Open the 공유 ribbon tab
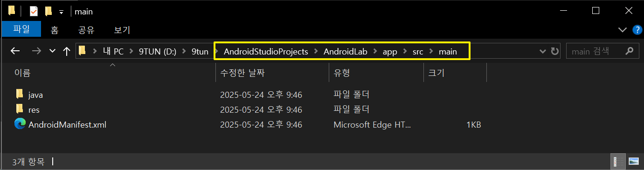Viewport: 644px width, 170px height. point(86,30)
